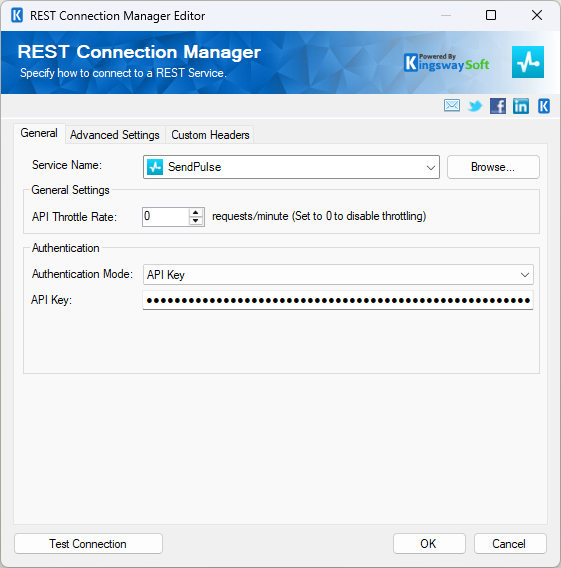Open the Twitter bird icon link
The height and width of the screenshot is (568, 561).
(x=475, y=106)
